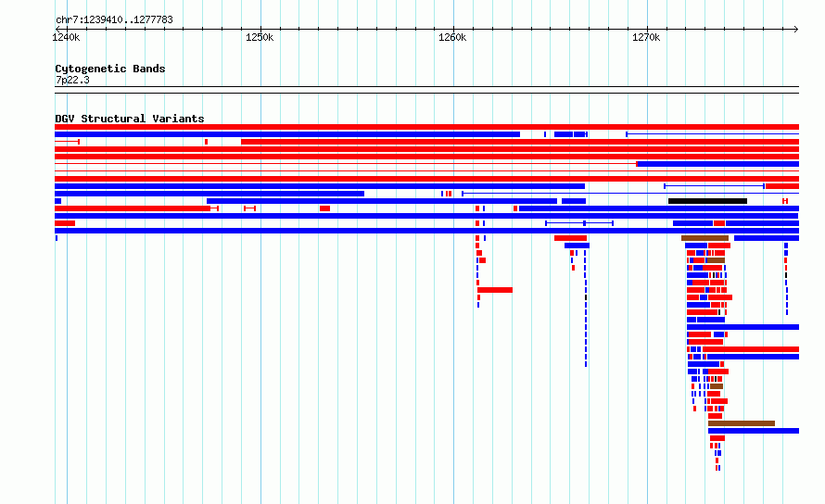Click the ruler's left arrowhead

click(x=57, y=30)
